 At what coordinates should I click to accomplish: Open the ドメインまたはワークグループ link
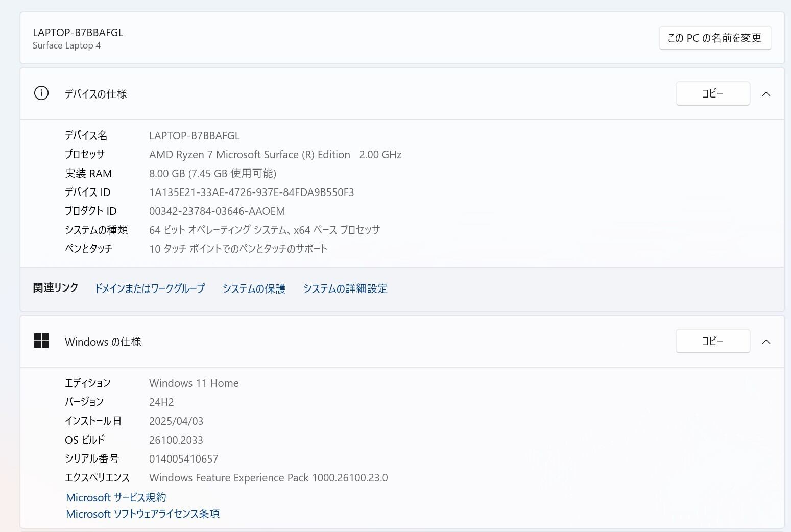pos(150,288)
